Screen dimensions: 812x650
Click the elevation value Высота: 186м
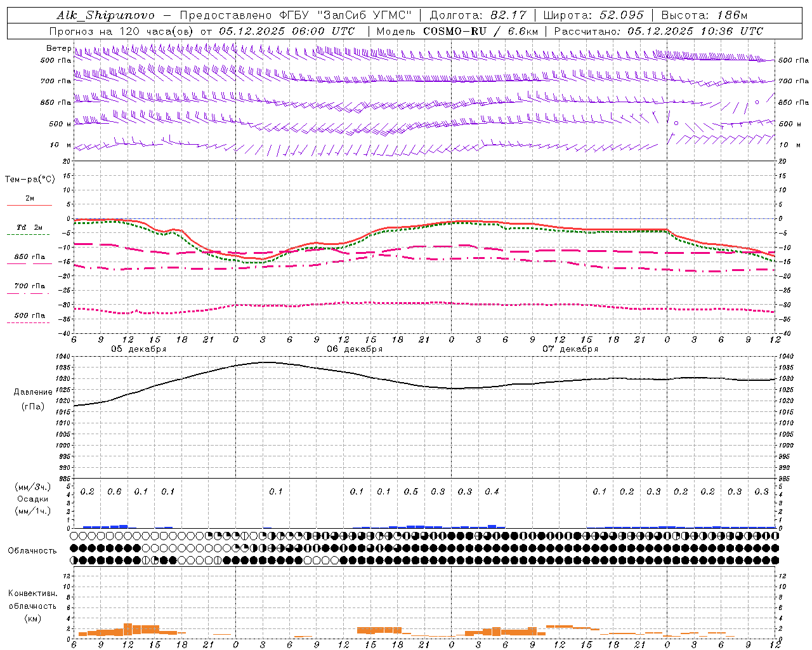[x=704, y=15]
